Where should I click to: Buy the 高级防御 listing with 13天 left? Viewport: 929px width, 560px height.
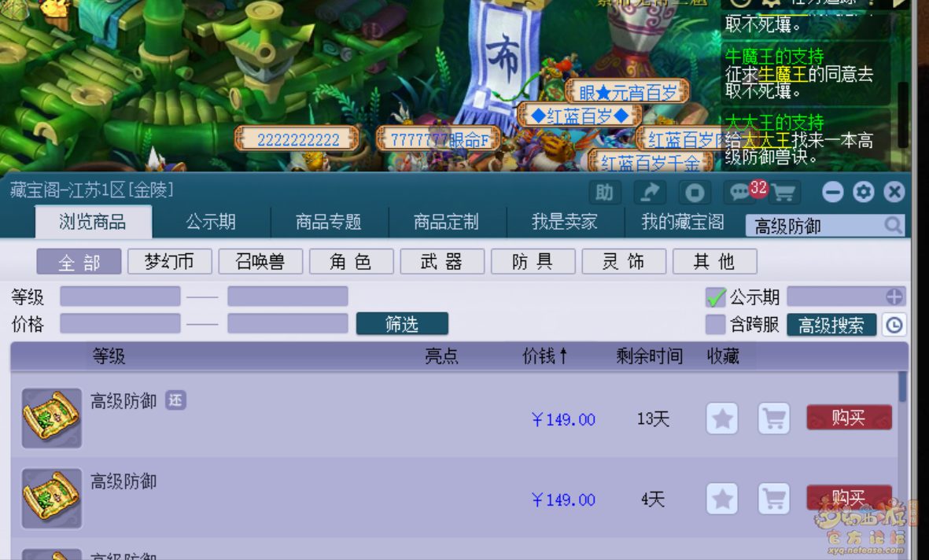click(849, 418)
